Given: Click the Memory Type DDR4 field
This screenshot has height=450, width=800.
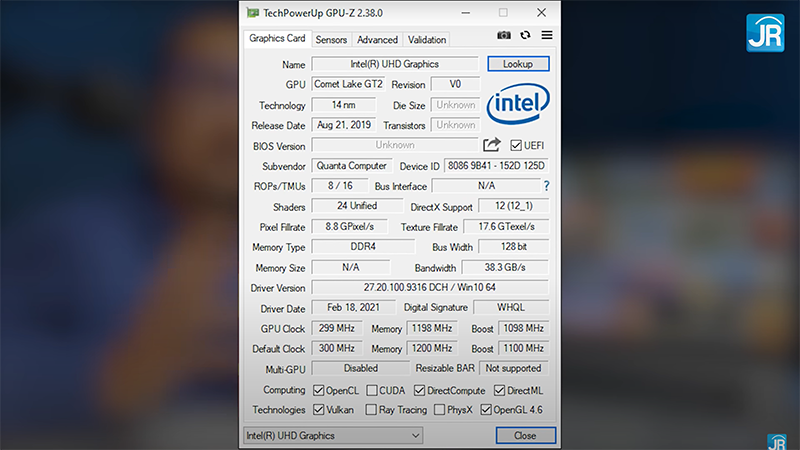Looking at the screenshot, I should 363,247.
